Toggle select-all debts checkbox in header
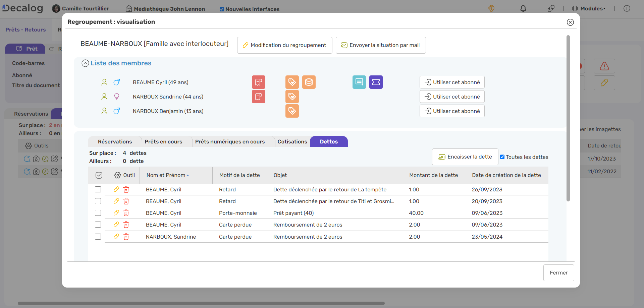Image resolution: width=644 pixels, height=308 pixels. (x=99, y=175)
